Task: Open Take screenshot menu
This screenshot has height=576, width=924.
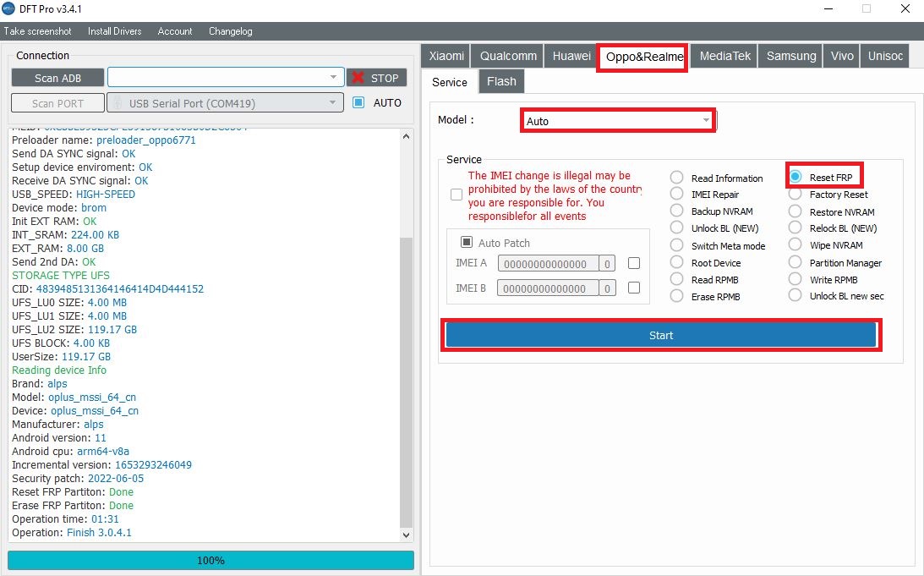Action: pyautogui.click(x=38, y=31)
